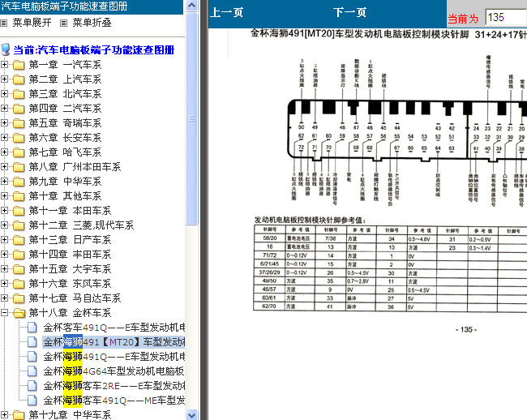Click folder icon of 第九章 中华车系
This screenshot has height=420, width=527.
pos(19,182)
